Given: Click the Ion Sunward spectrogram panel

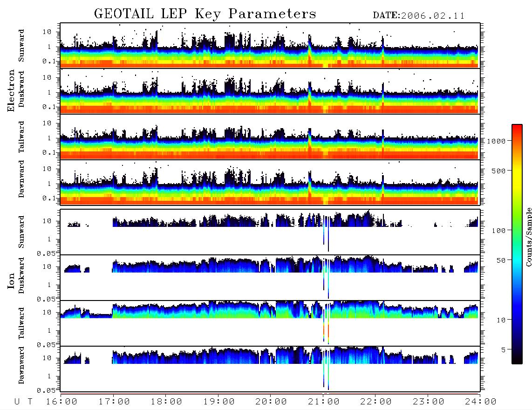Looking at the screenshot, I should click(x=270, y=232).
